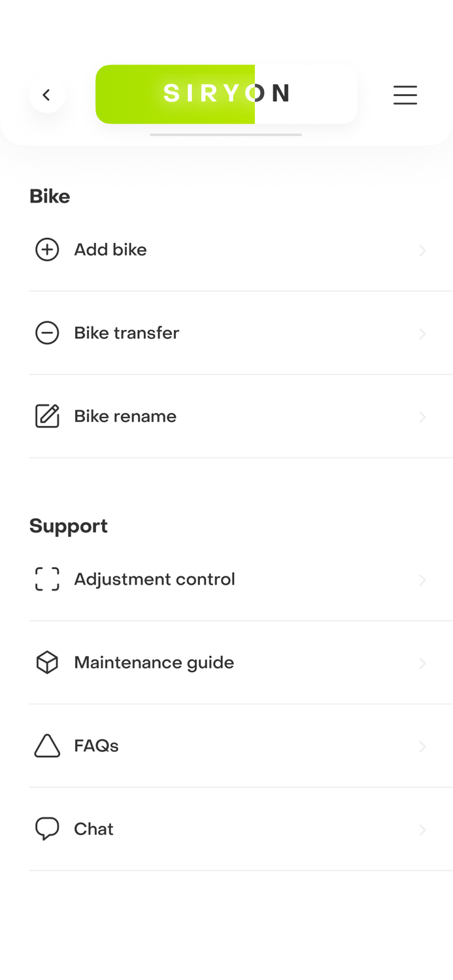
Task: Click the Maintenance guide box icon
Action: 47,662
